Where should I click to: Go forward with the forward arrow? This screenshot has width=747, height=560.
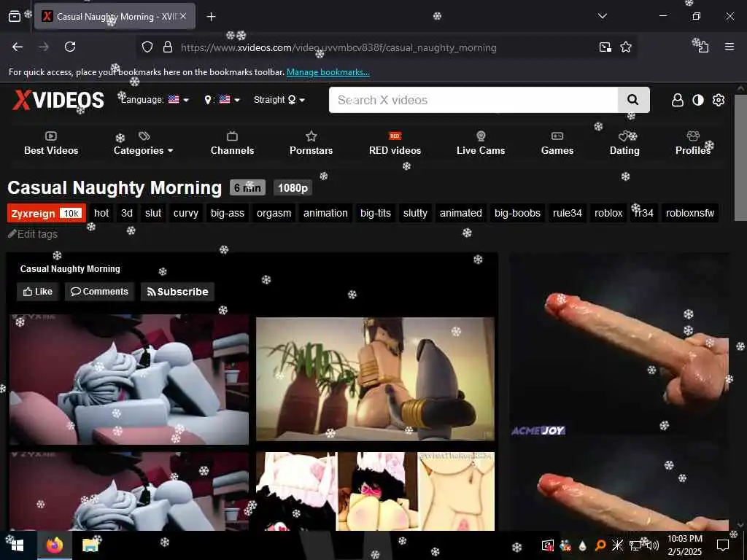43,47
